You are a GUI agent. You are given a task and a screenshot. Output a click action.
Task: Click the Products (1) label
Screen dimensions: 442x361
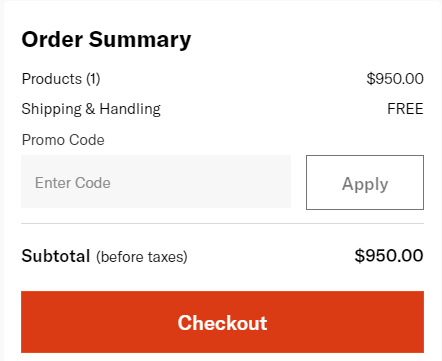61,79
